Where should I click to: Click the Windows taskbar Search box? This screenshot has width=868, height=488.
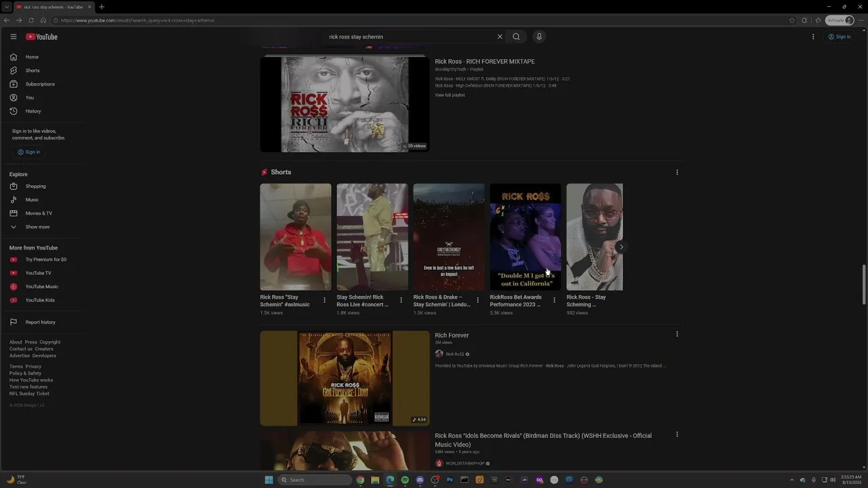point(316,480)
